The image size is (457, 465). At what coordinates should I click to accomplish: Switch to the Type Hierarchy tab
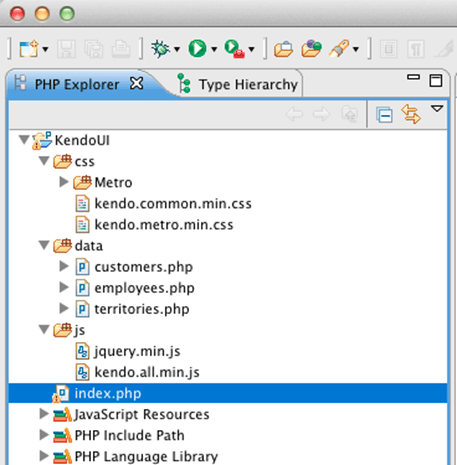pos(238,84)
